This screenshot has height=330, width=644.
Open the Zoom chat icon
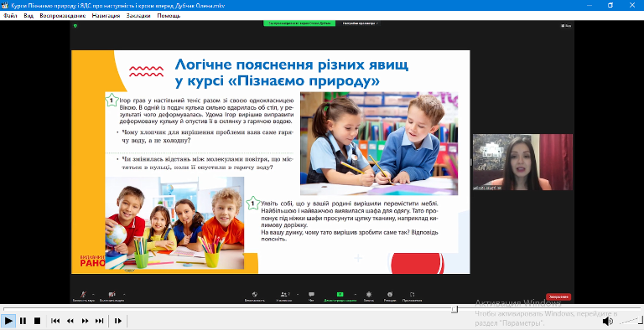coord(311,294)
